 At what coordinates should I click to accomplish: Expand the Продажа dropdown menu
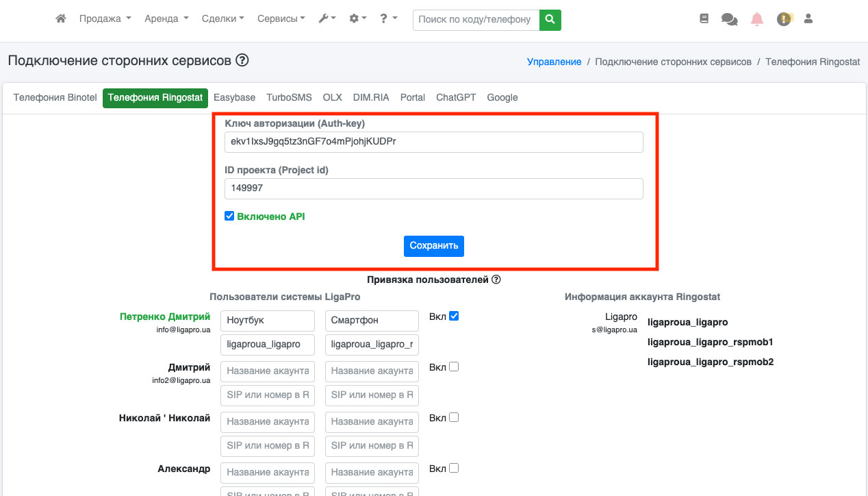[105, 19]
